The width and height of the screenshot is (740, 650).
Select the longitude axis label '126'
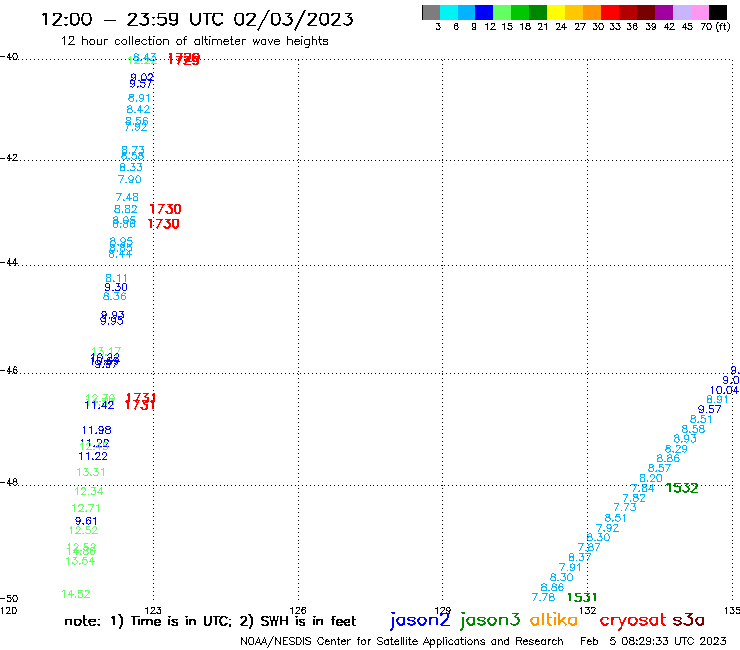tap(298, 610)
